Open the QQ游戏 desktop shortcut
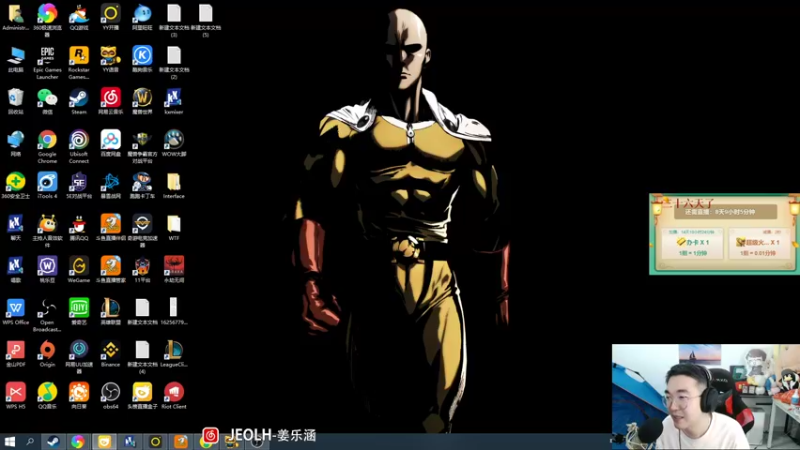The height and width of the screenshot is (450, 800). [79, 18]
